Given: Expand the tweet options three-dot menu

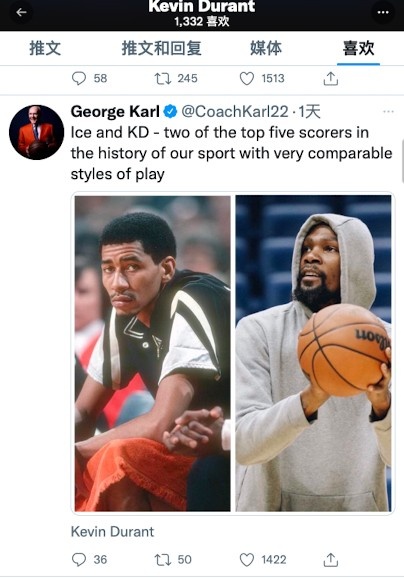Looking at the screenshot, I should [x=389, y=111].
